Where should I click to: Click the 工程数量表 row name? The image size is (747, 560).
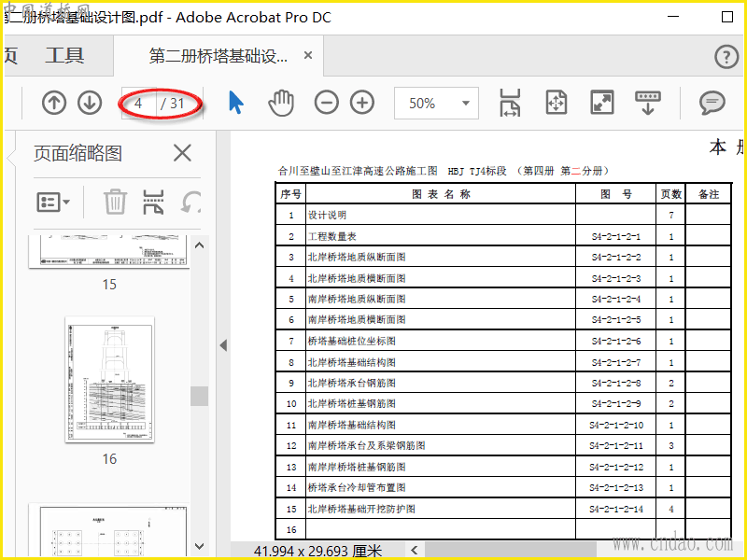332,237
